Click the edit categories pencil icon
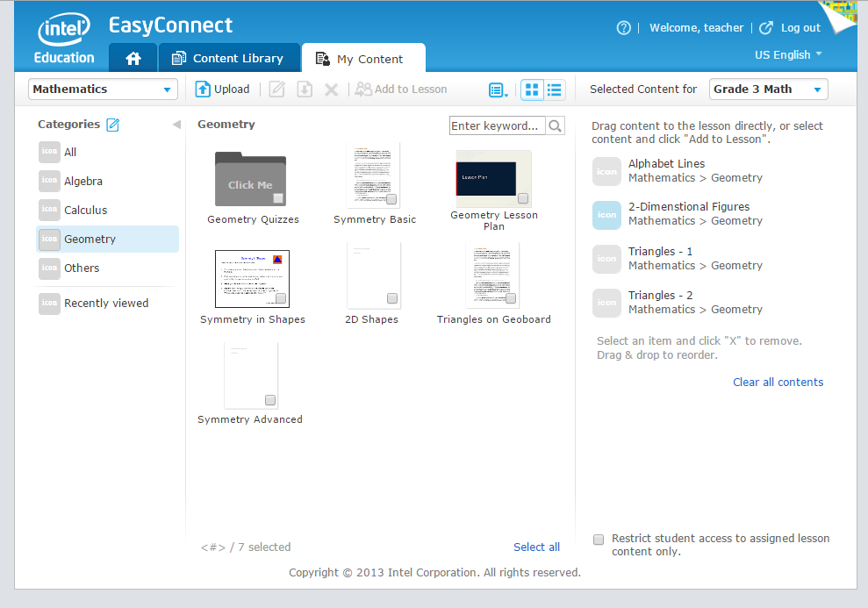This screenshot has width=868, height=608. coord(112,125)
